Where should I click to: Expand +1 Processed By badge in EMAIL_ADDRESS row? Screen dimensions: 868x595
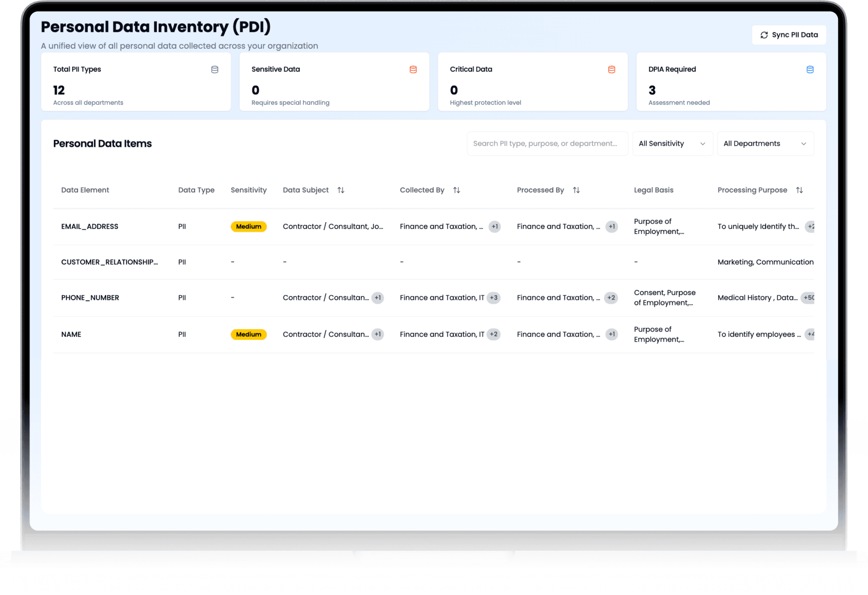612,227
